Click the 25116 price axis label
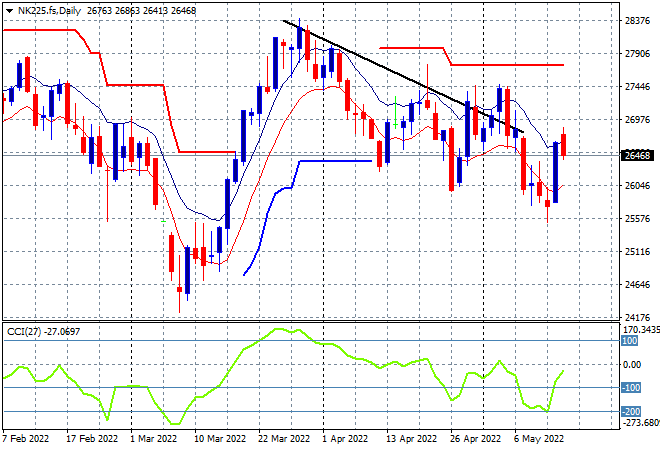660x450 pixels. (x=637, y=252)
